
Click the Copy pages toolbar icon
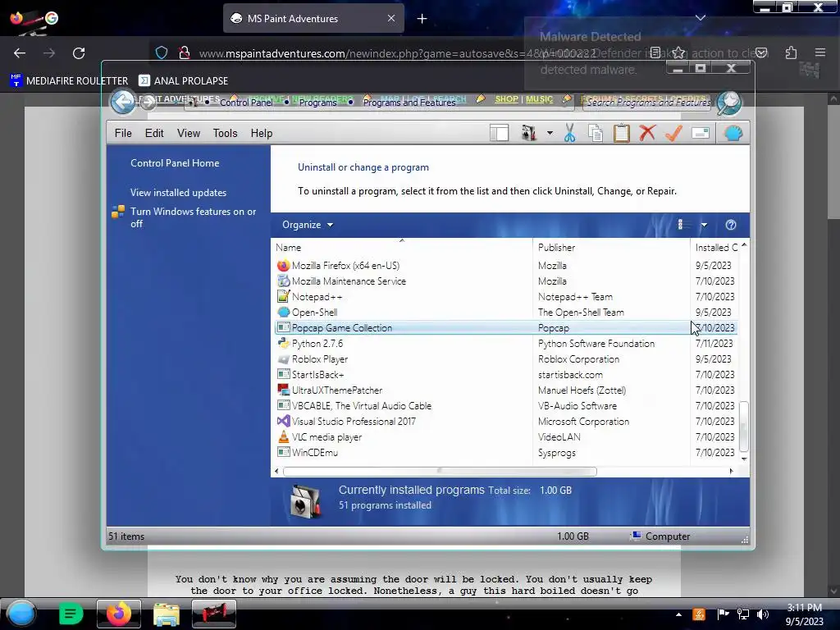(596, 133)
